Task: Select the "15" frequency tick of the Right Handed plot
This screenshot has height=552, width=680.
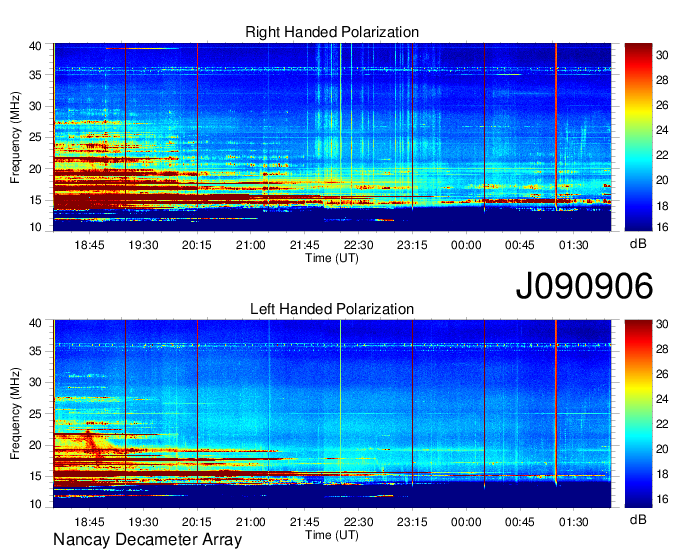Action: [x=36, y=200]
